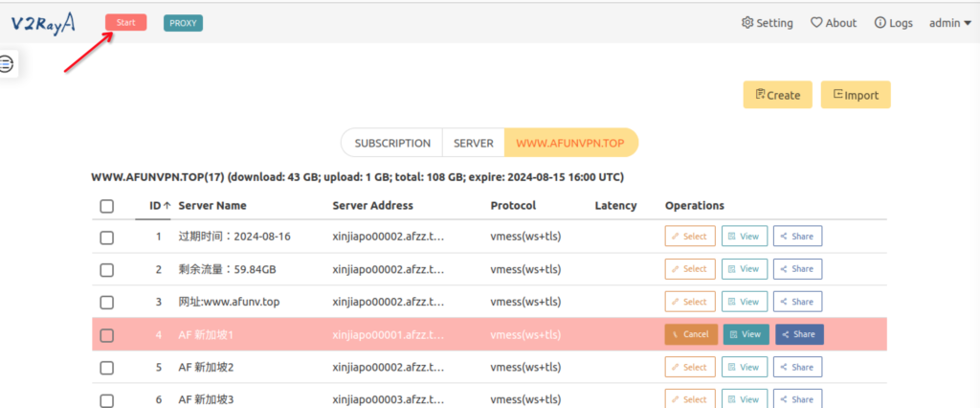The image size is (980, 408).
Task: Switch to the SUBSCRIPTION tab
Action: click(x=392, y=143)
